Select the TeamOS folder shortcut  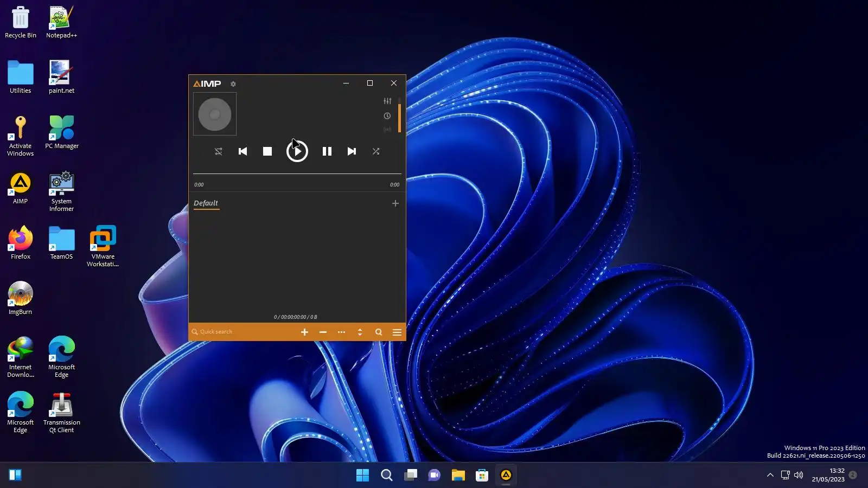61,243
